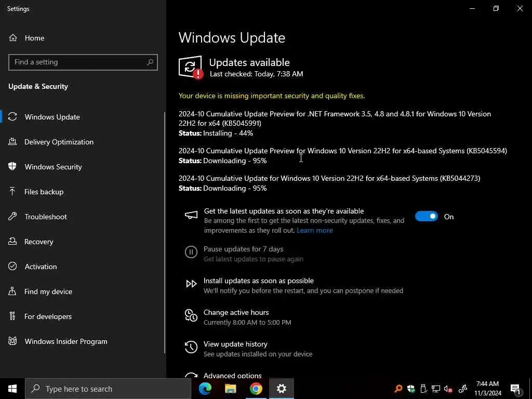Click the For developers tools icon
The height and width of the screenshot is (399, 532).
12,316
